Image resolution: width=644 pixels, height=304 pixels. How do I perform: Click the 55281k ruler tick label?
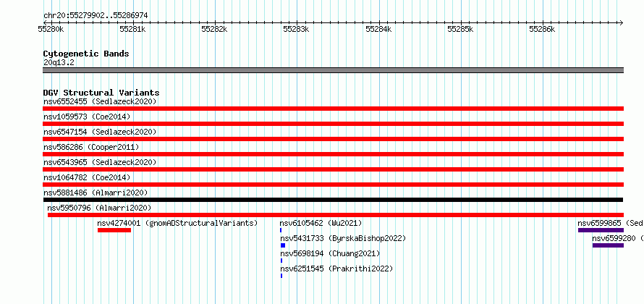coord(132,29)
